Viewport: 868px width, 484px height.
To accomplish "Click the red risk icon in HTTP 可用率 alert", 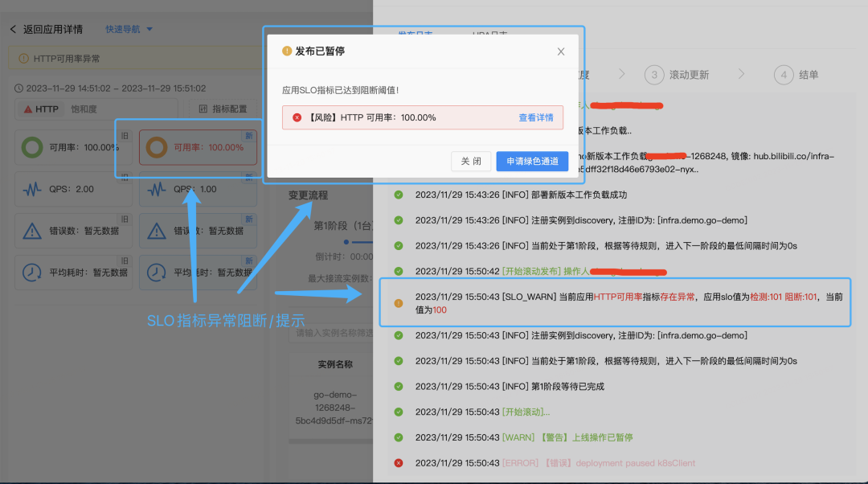I will pos(297,117).
